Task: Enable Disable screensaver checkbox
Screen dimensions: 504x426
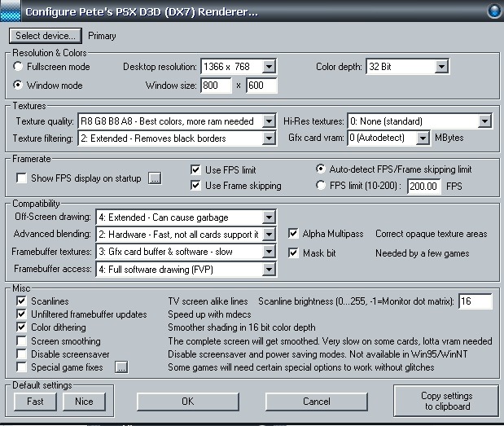Action: click(x=21, y=354)
